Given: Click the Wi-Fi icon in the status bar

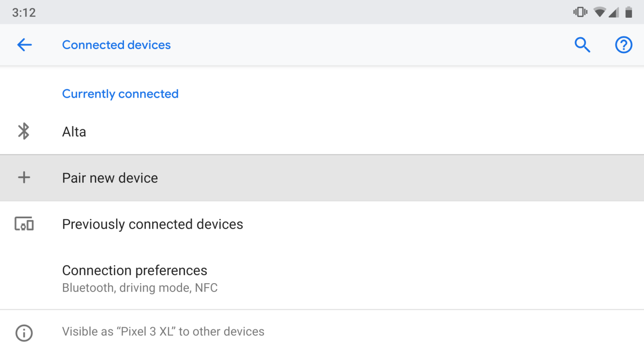Looking at the screenshot, I should click(x=600, y=12).
